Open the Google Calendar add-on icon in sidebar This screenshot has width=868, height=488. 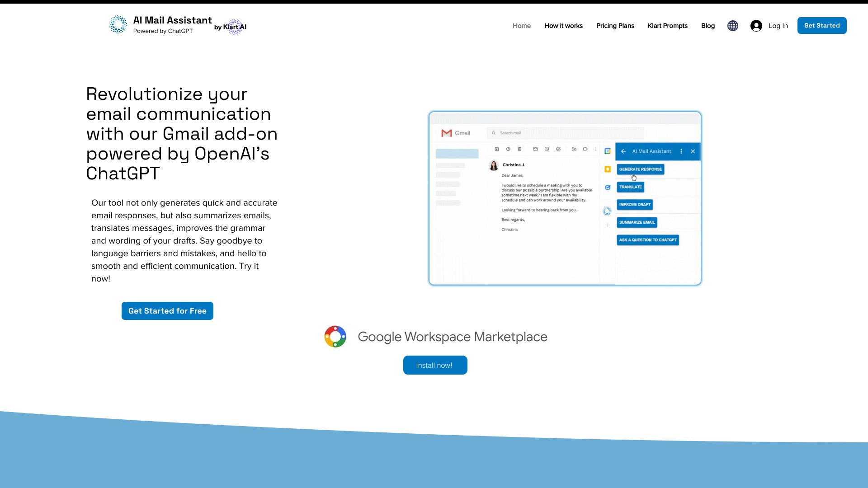(x=608, y=151)
